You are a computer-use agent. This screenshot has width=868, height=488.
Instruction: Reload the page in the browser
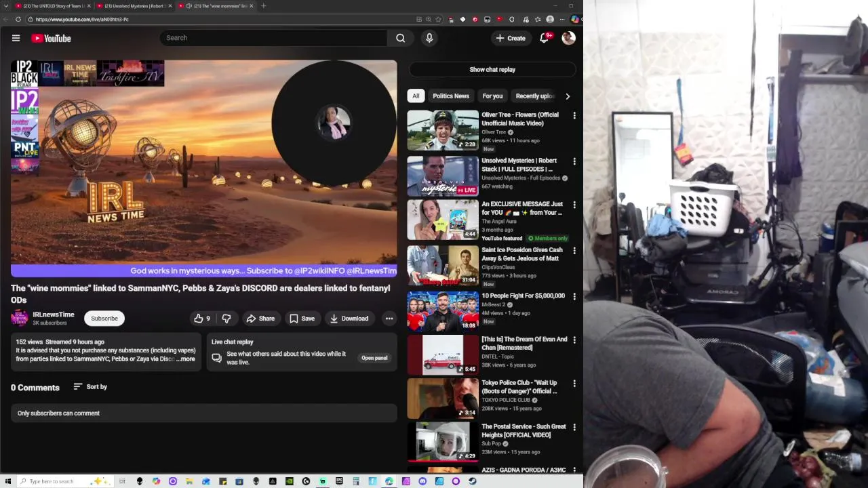pos(18,19)
